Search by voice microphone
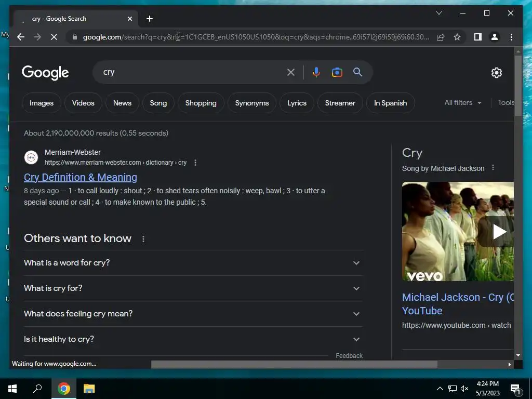 tap(316, 72)
